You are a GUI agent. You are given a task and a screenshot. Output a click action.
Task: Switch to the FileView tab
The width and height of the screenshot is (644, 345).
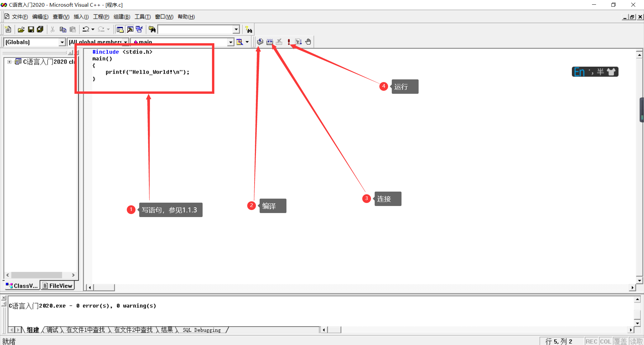57,286
